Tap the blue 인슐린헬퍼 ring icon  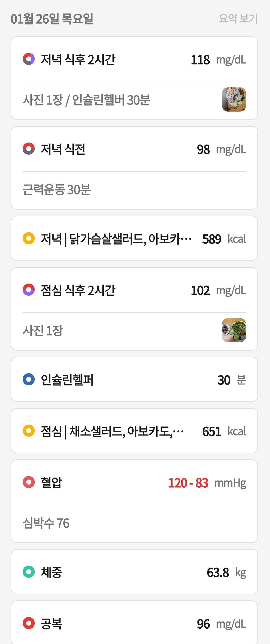[29, 379]
